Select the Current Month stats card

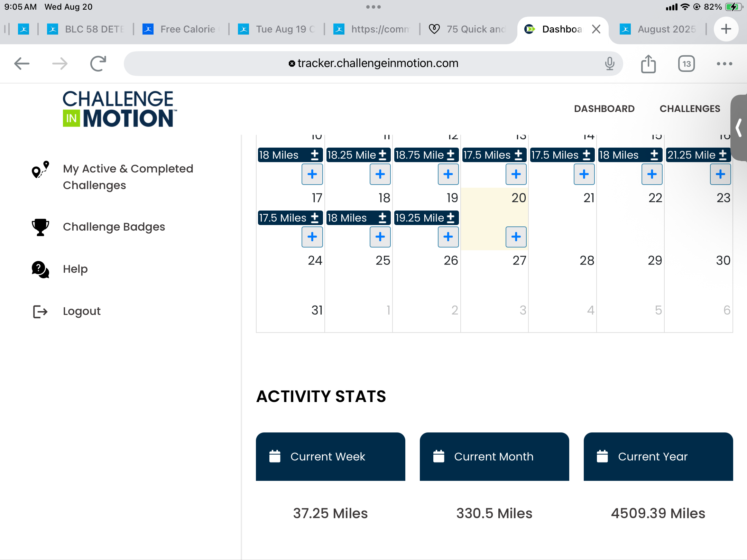(x=494, y=456)
